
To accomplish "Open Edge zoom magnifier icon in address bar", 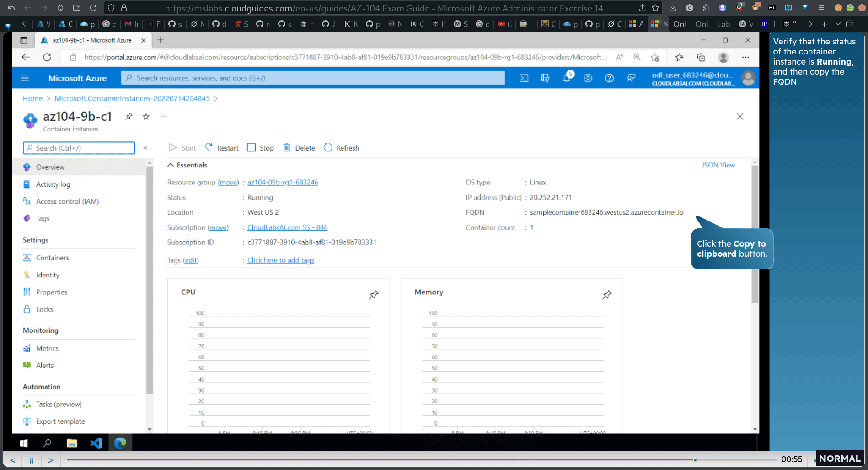I will [637, 57].
